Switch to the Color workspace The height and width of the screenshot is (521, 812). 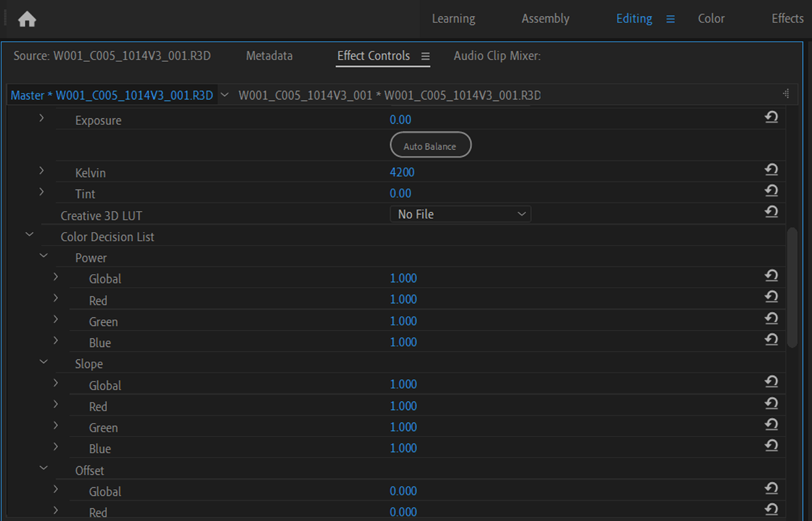(711, 19)
